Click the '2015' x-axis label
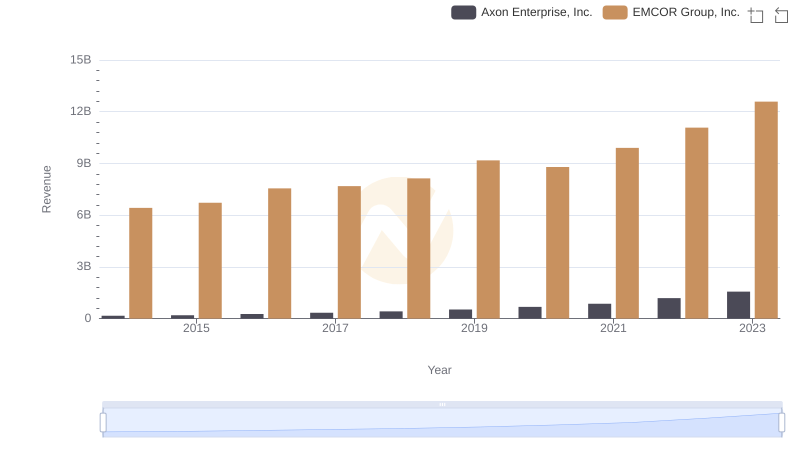This screenshot has width=800, height=461. tap(196, 328)
